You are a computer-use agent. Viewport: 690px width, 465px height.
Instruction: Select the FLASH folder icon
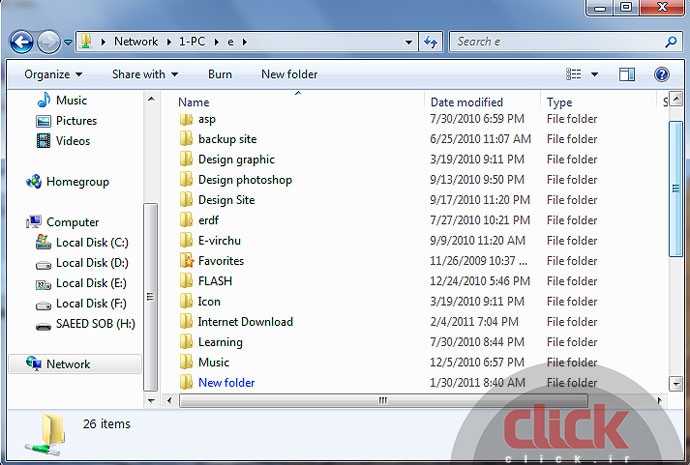[186, 281]
